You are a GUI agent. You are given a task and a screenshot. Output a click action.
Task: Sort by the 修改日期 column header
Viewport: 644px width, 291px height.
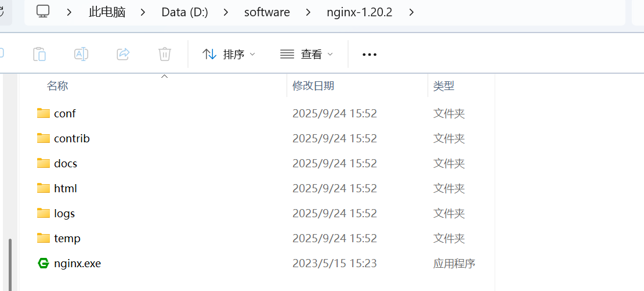(x=313, y=86)
